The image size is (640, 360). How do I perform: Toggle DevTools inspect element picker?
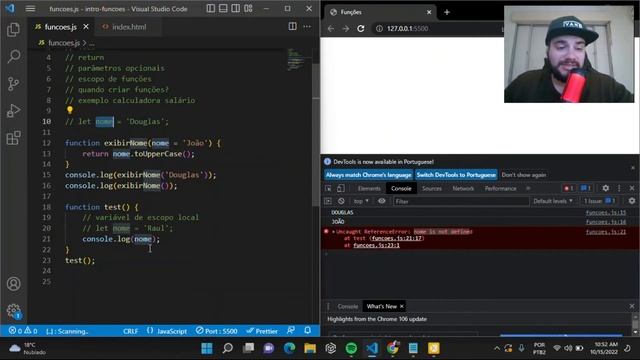[x=328, y=188]
